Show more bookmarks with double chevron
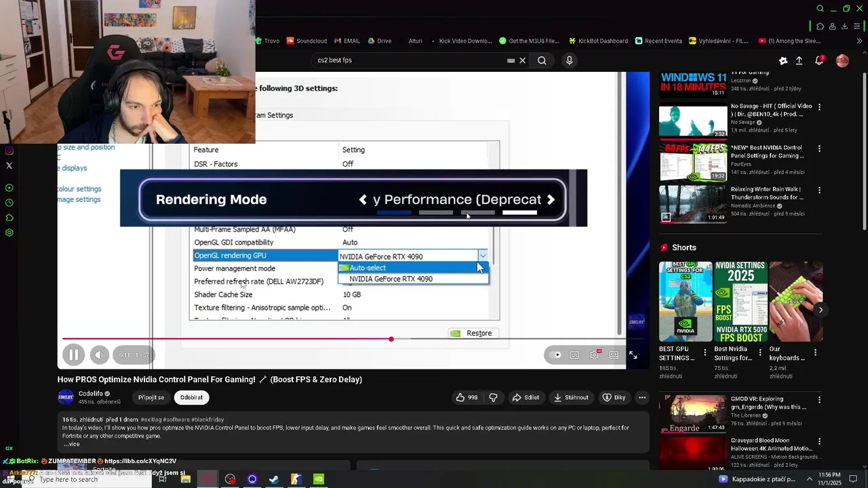 (x=860, y=41)
